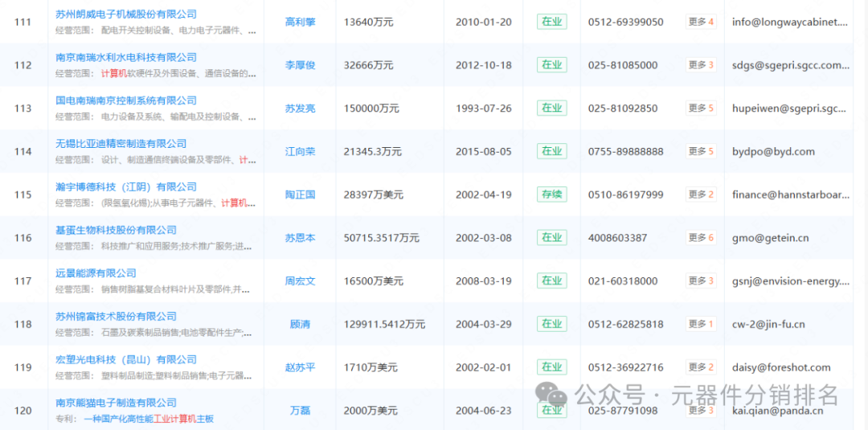
Task: Open 南京南瑞水利水电科技有限公司 company link
Action: pyautogui.click(x=125, y=58)
